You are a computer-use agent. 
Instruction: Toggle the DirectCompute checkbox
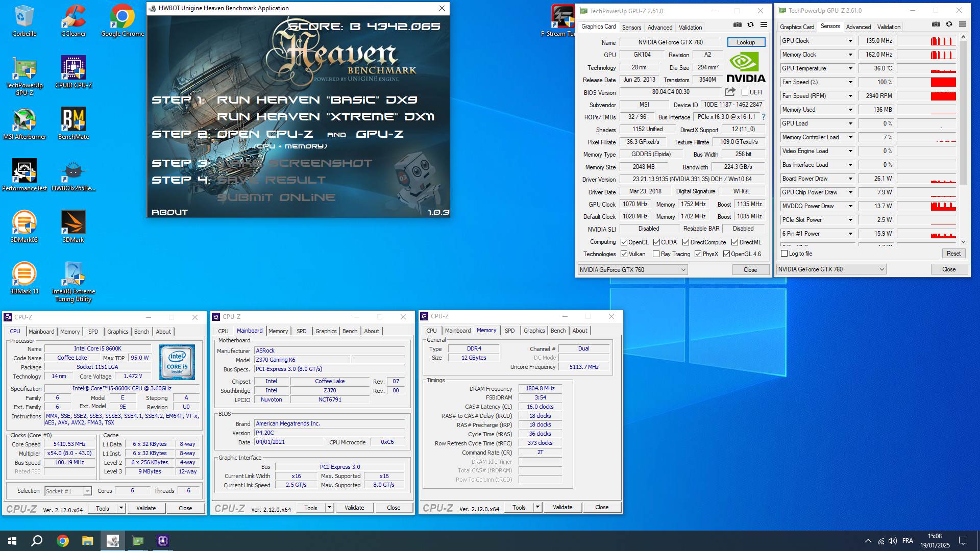tap(685, 242)
